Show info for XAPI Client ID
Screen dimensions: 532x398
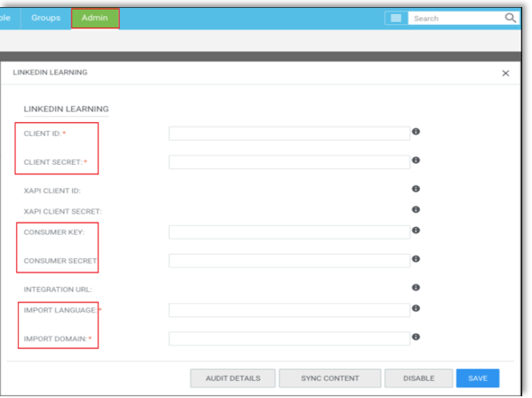415,189
